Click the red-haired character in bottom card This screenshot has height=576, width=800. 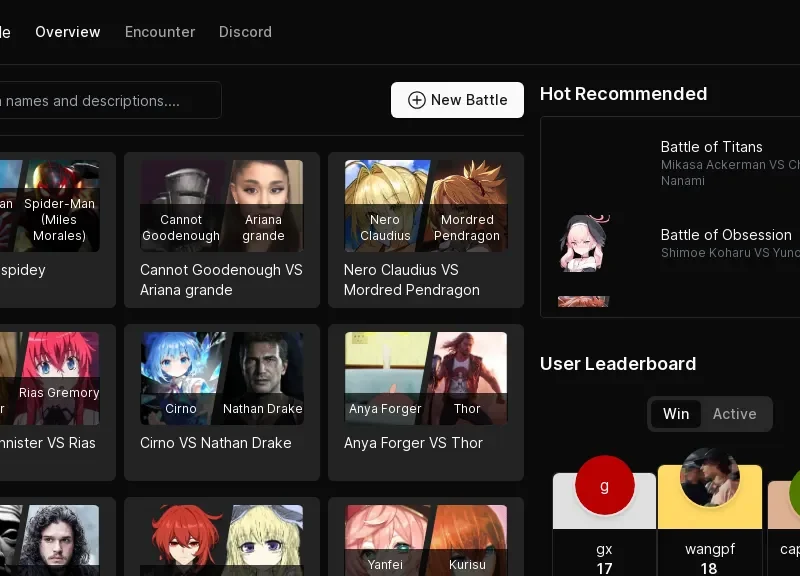tap(184, 540)
